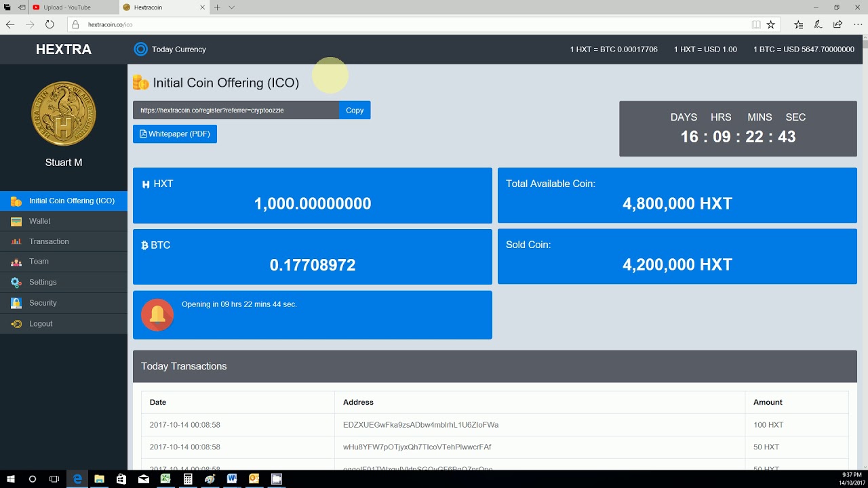Click the 1 BTC = USD 5647.70 rate
The image size is (868, 488).
804,49
